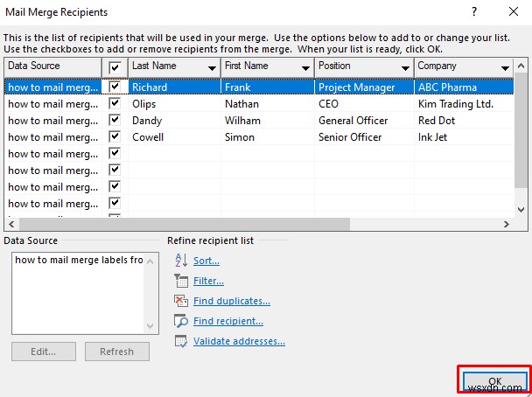Uncheck the Dandy row checkbox

(115, 120)
